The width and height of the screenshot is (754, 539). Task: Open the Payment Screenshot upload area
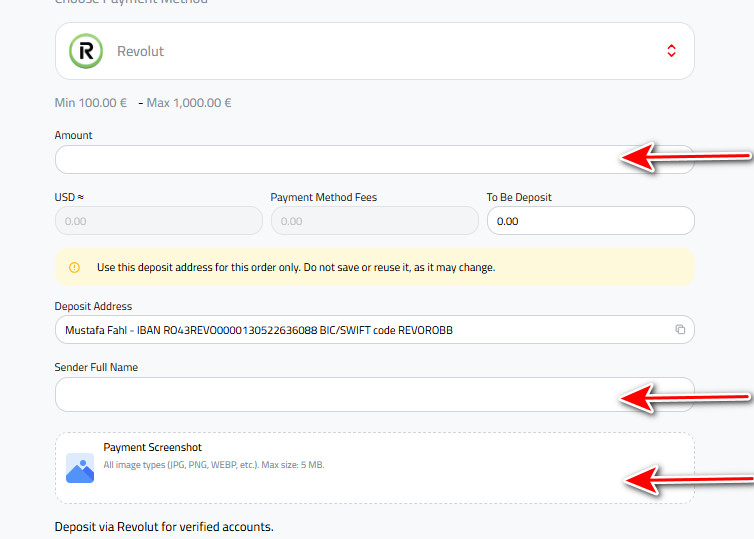pos(375,468)
